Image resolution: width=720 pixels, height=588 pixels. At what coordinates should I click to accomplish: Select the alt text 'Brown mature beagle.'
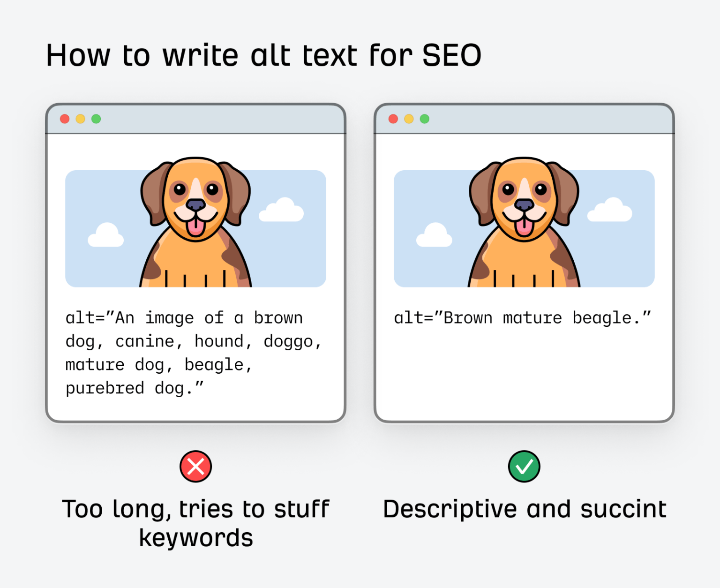coord(523,317)
